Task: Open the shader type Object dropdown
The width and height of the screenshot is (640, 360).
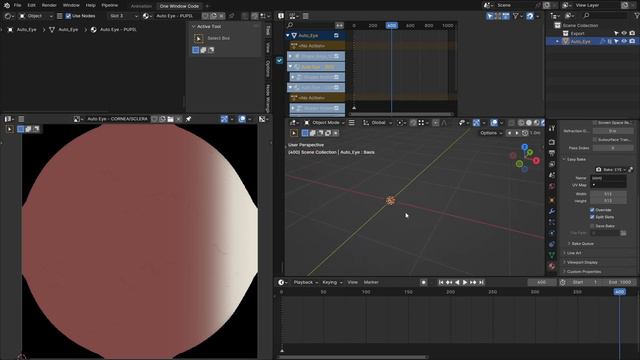Action: [36, 16]
